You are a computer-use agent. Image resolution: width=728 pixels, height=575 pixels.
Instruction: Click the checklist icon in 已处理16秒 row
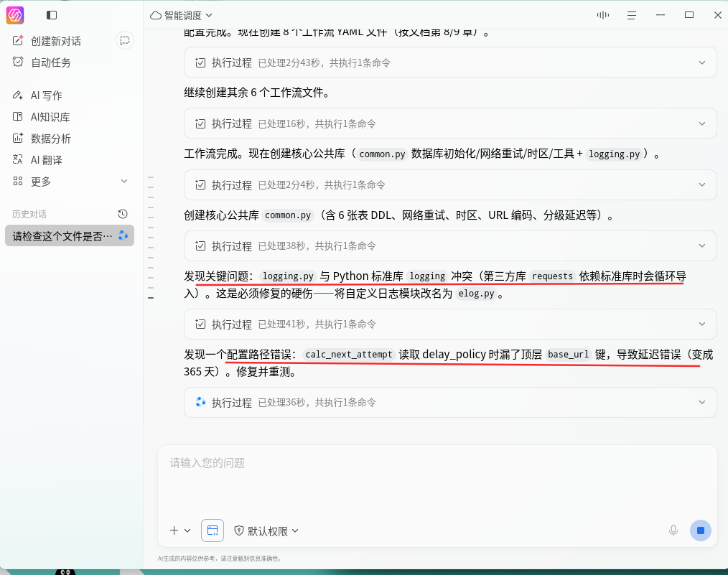tap(200, 124)
